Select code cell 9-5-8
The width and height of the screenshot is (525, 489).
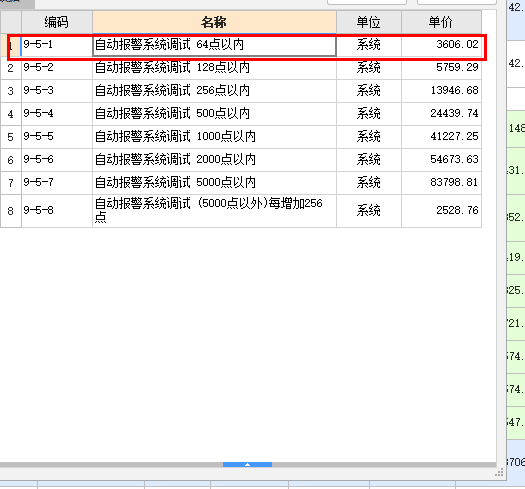[x=57, y=211]
